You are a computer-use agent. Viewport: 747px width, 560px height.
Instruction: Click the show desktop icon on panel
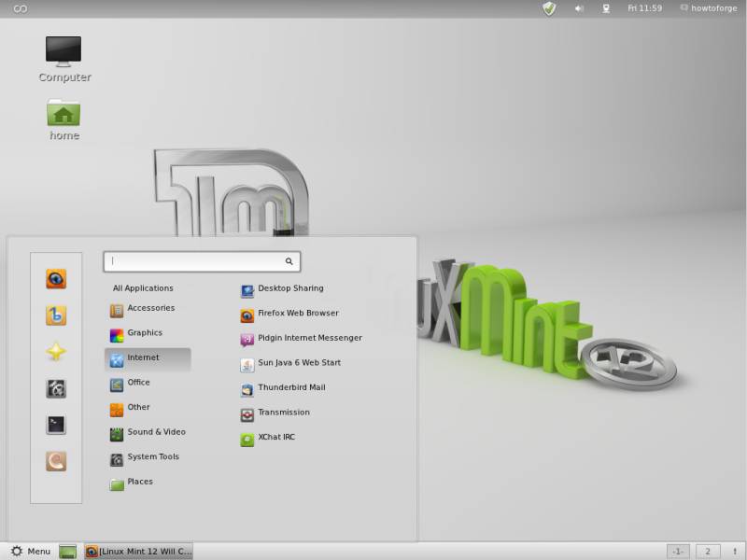click(67, 552)
